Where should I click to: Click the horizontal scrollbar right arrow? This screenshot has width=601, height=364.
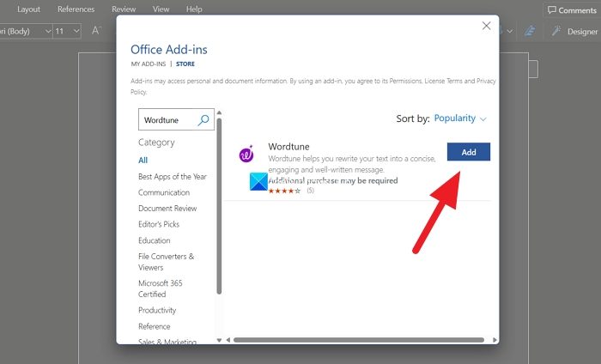point(495,340)
